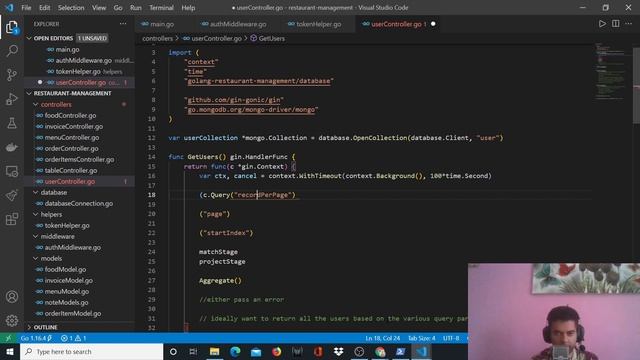640x360 pixels.
Task: Open foodModel.go in the explorer
Action: click(65, 269)
